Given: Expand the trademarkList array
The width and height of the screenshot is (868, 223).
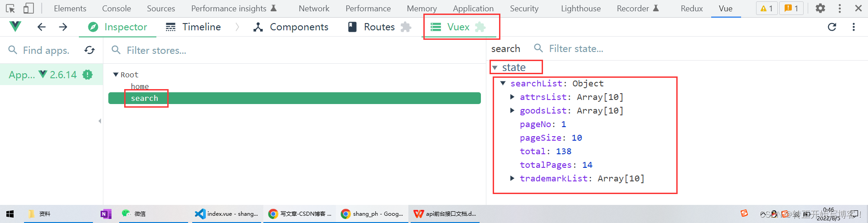Looking at the screenshot, I should tap(512, 178).
